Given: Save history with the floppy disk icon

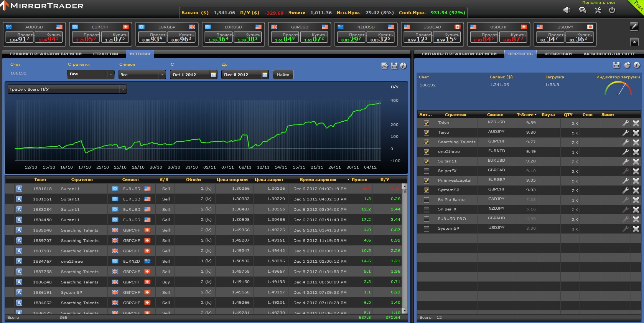Looking at the screenshot, I should point(394,66).
